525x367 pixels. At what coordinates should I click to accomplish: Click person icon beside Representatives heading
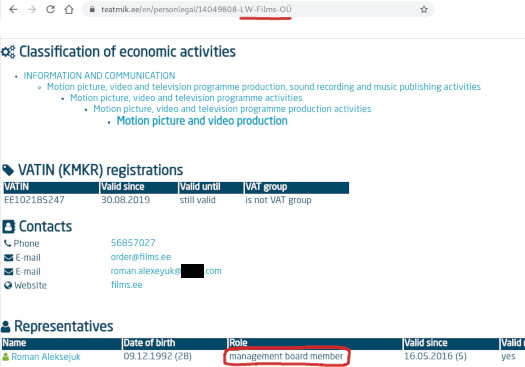click(6, 326)
